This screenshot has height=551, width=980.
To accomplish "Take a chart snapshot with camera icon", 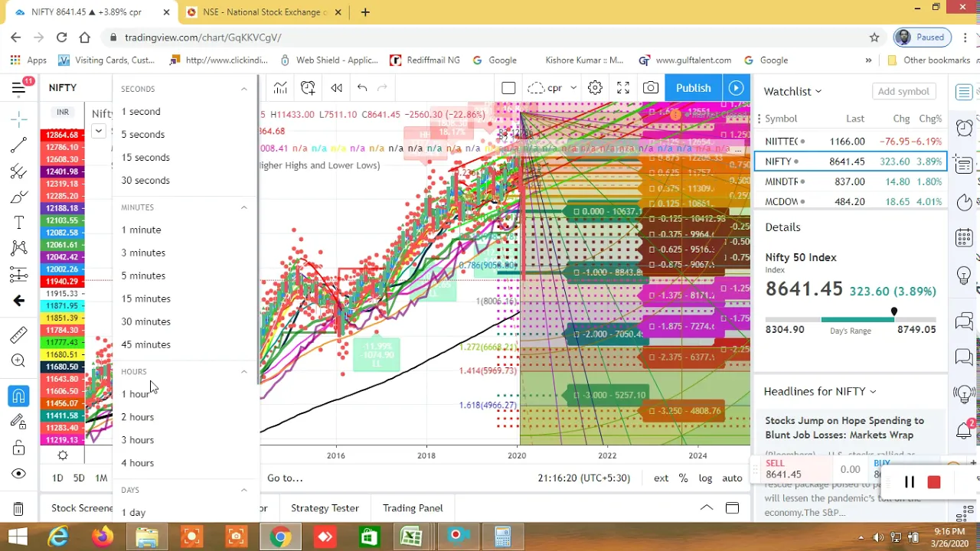I will (651, 88).
